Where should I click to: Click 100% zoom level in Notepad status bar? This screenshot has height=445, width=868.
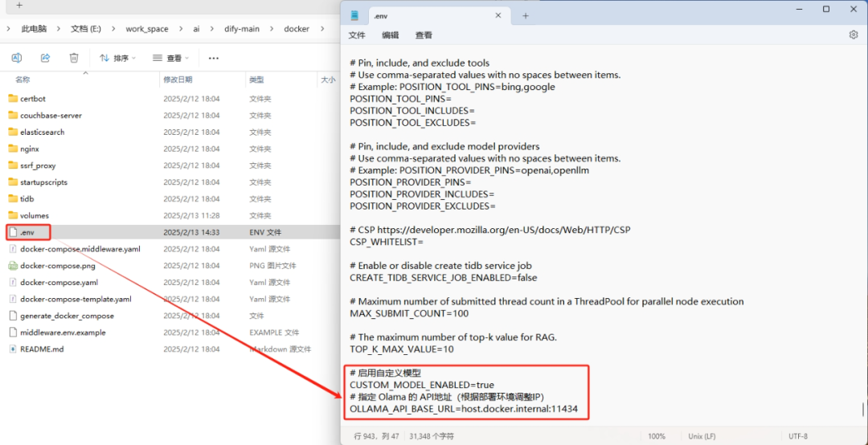[656, 436]
